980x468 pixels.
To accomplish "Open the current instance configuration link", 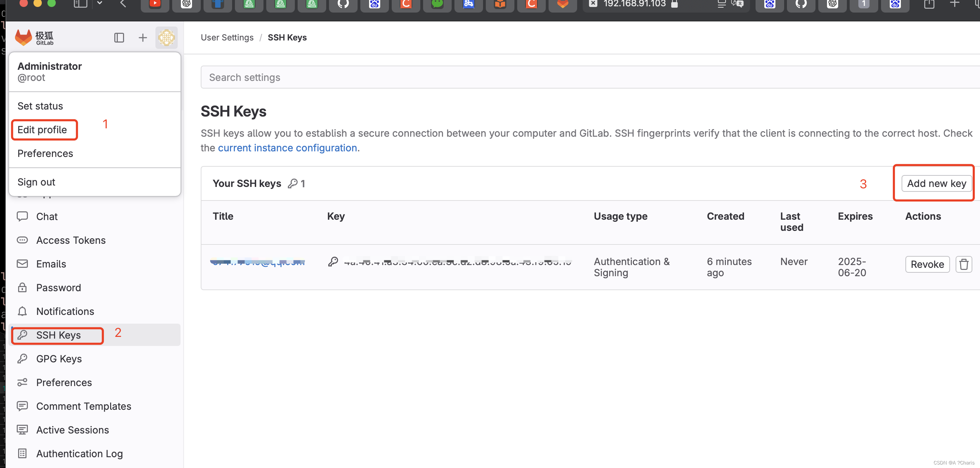I will click(288, 148).
